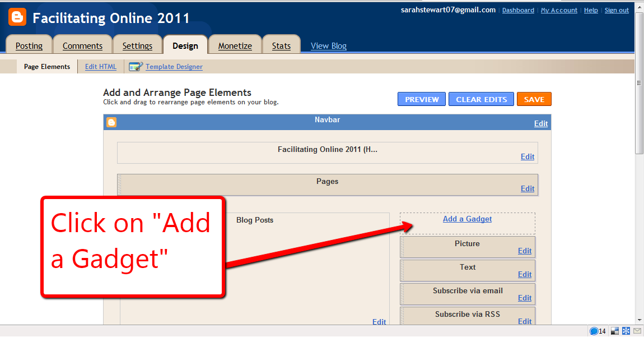The width and height of the screenshot is (644, 337).
Task: Click the CLEAR EDITS button
Action: click(482, 99)
